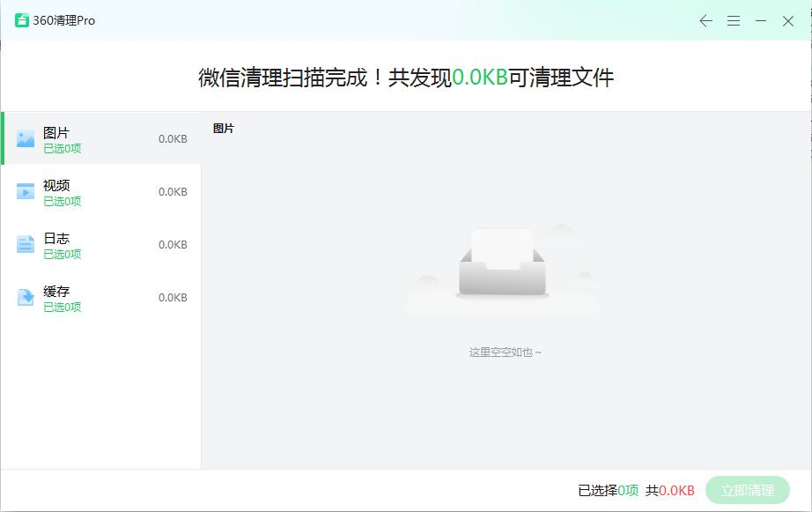Click the video player icon beside 视频
812x512 pixels.
click(x=26, y=191)
